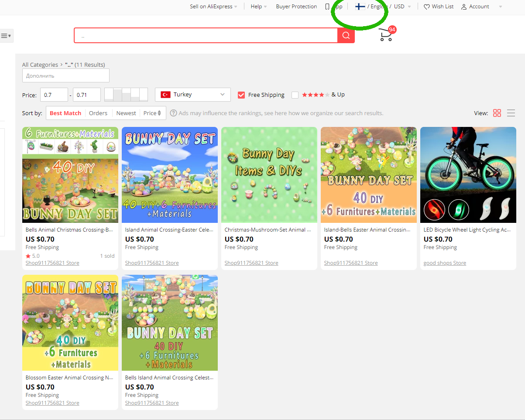Open the Bells Animal Christmas Crossing product image
The image size is (525, 420).
tap(70, 175)
